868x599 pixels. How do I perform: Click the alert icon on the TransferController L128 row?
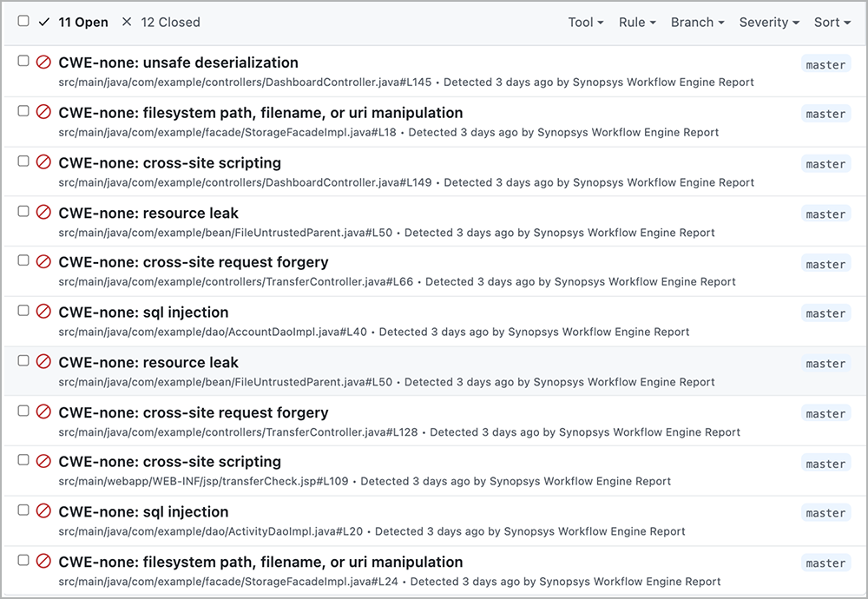click(43, 412)
